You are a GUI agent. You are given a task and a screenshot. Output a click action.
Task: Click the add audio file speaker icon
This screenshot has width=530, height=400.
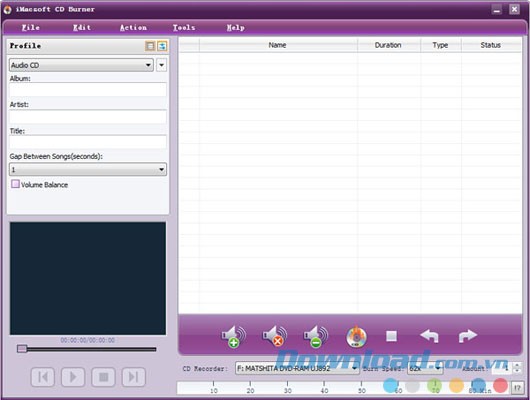234,336
